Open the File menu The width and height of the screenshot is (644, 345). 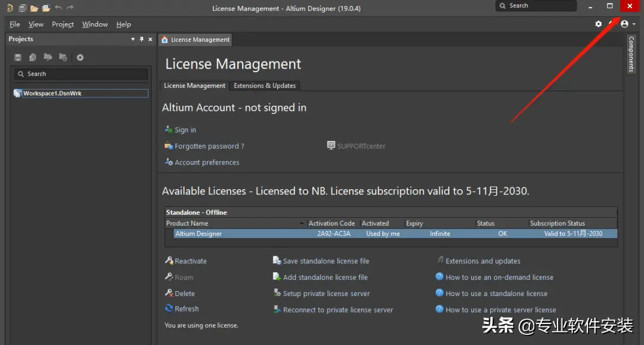[x=15, y=24]
